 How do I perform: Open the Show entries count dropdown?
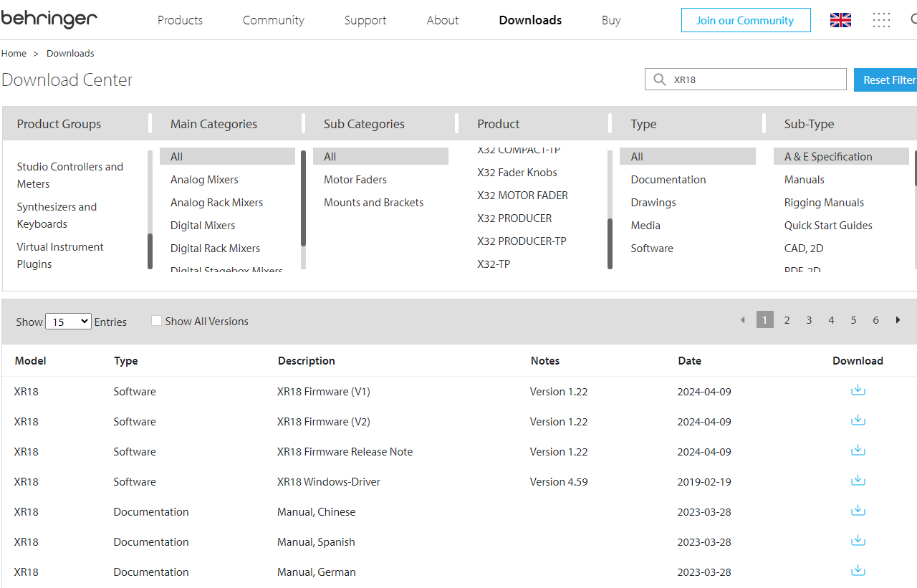[x=68, y=322]
